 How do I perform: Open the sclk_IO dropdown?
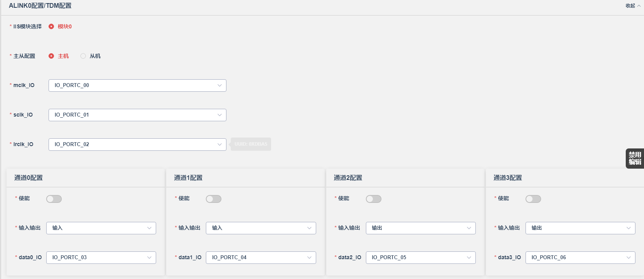pyautogui.click(x=138, y=115)
